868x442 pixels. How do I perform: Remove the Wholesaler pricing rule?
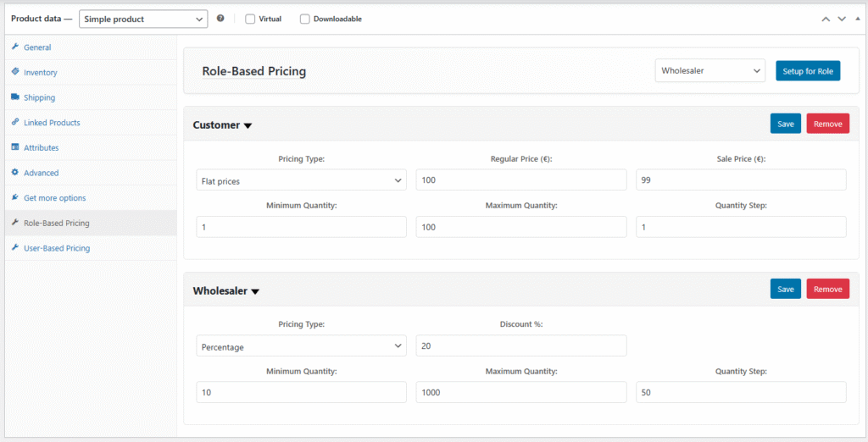click(x=827, y=289)
